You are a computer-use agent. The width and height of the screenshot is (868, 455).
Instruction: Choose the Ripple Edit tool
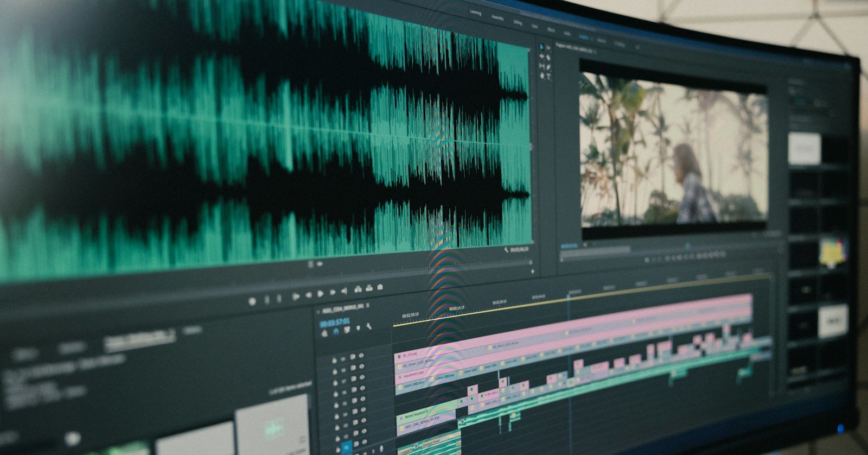[541, 56]
